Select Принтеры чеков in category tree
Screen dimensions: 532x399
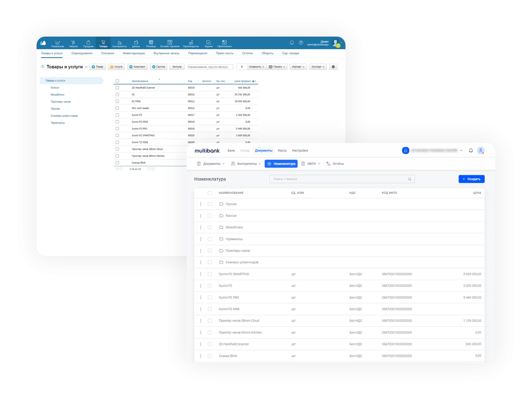click(61, 102)
